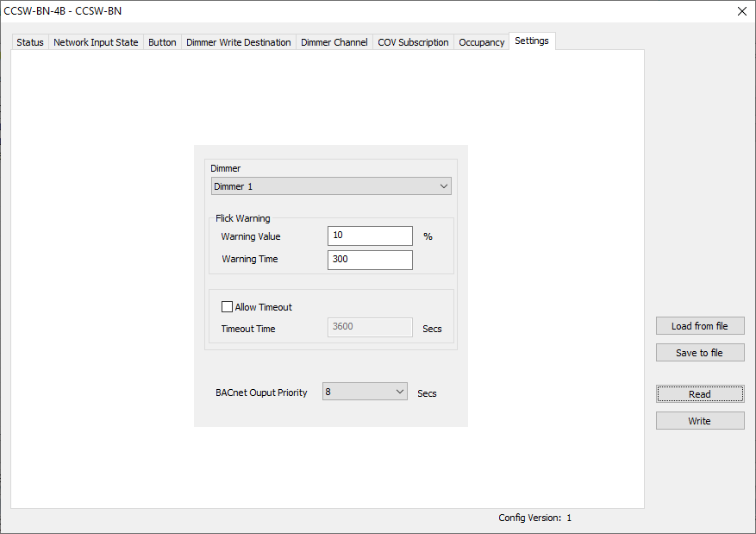Viewport: 756px width, 534px height.
Task: Click the CCSW-BN-4B - CCSW-BN window title
Action: pos(63,11)
